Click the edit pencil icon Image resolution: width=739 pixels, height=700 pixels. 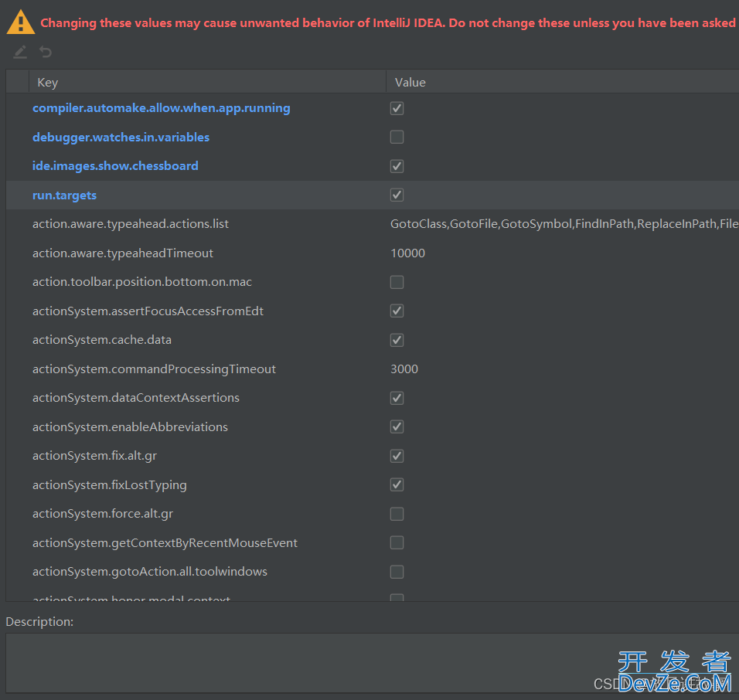click(20, 52)
